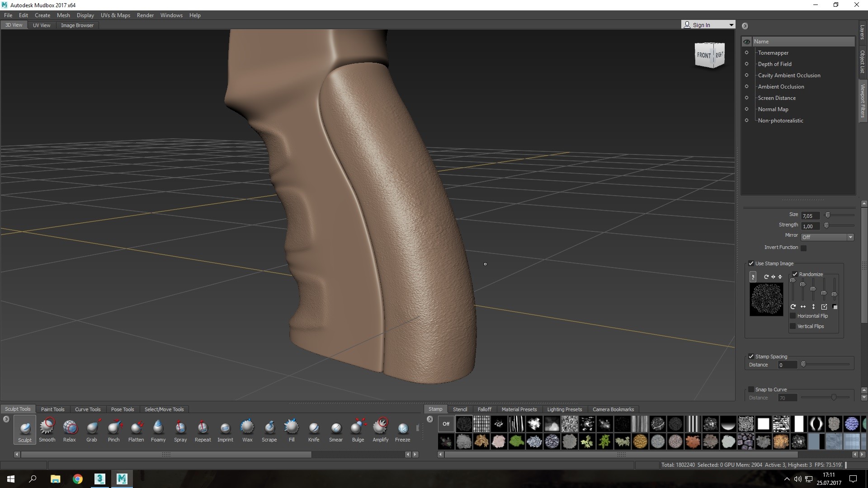Screen dimensions: 868x488
Task: Select the Sculpt tool
Action: click(x=25, y=430)
